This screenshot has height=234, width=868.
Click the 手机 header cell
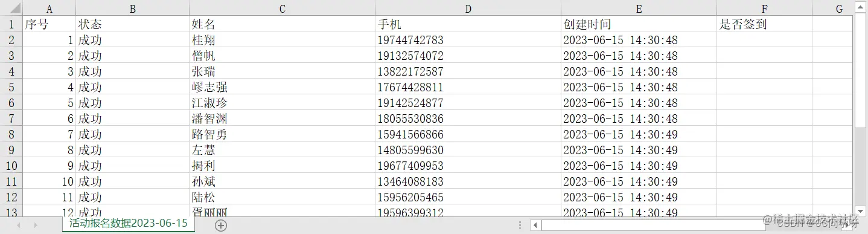tap(468, 24)
